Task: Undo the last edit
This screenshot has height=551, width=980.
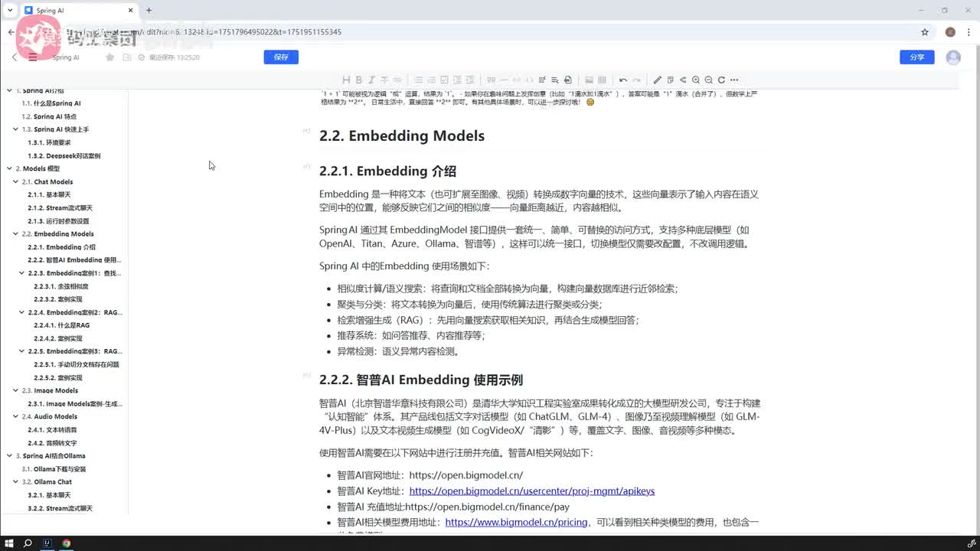Action: point(622,80)
